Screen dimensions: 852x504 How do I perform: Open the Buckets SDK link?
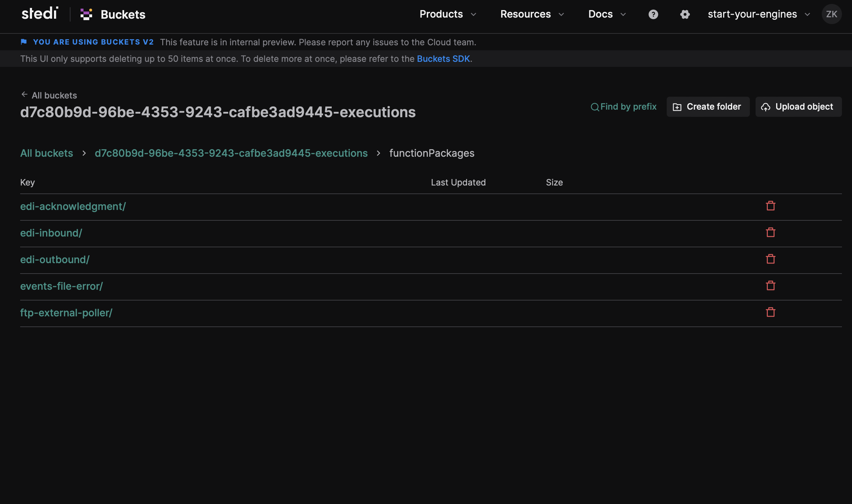click(443, 59)
